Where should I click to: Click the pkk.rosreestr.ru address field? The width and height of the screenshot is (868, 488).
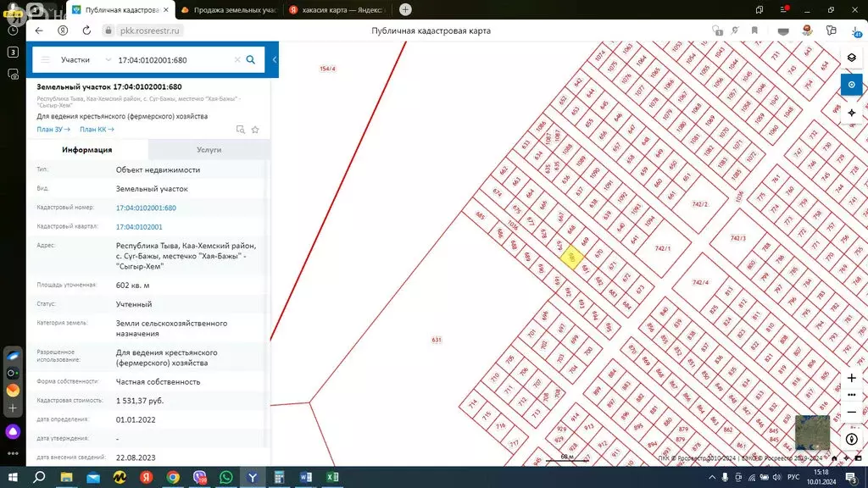(149, 30)
